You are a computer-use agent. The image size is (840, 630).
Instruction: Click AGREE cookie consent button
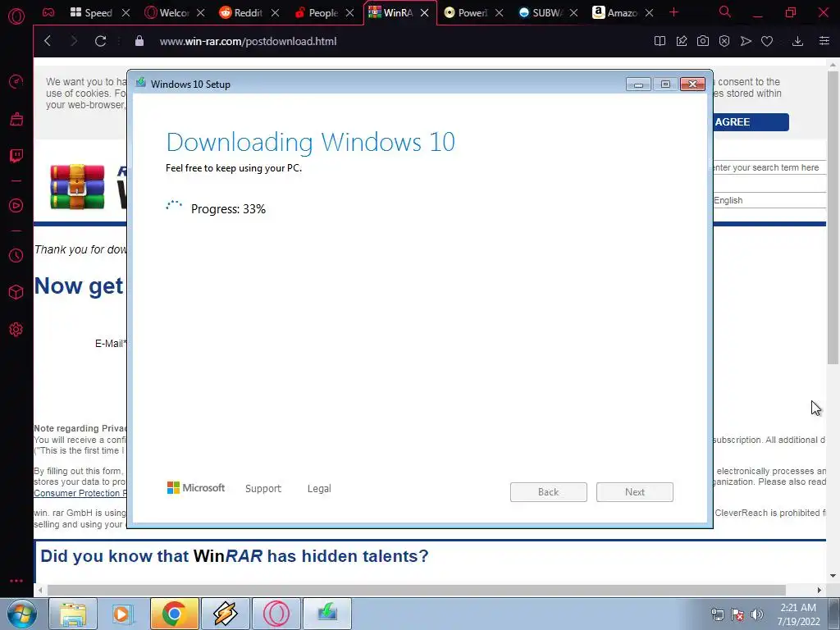point(751,122)
